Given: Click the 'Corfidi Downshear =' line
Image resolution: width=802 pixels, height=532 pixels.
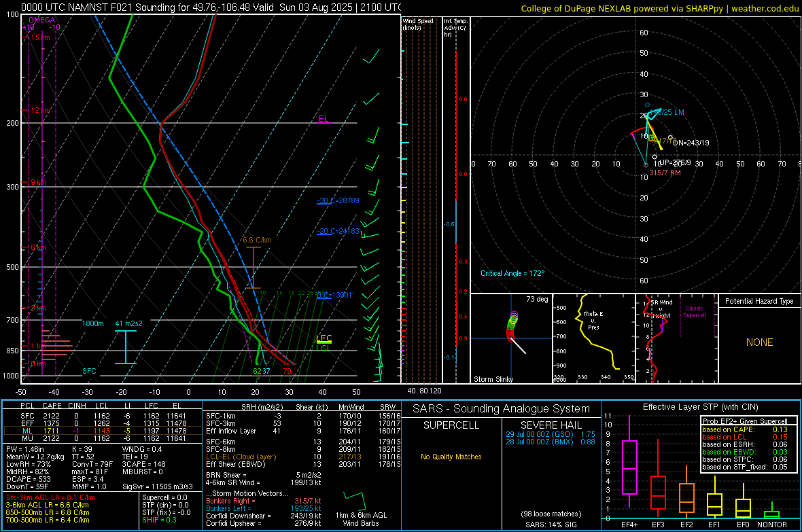Looking at the screenshot, I should pyautogui.click(x=264, y=516).
